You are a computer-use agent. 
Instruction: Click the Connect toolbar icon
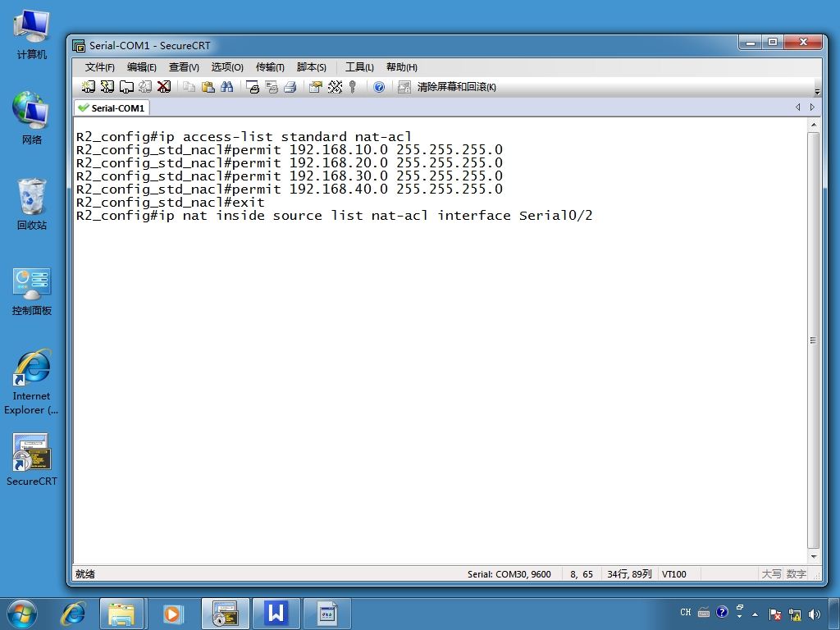(x=89, y=86)
